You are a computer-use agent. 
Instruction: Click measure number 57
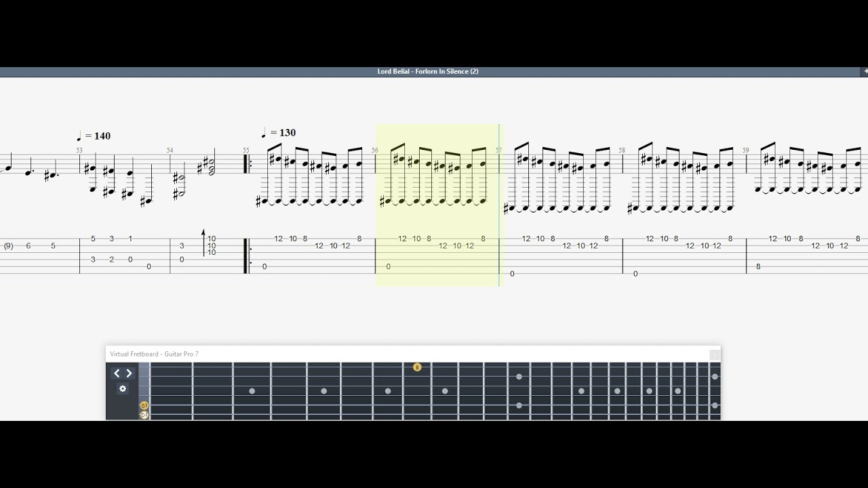click(498, 150)
